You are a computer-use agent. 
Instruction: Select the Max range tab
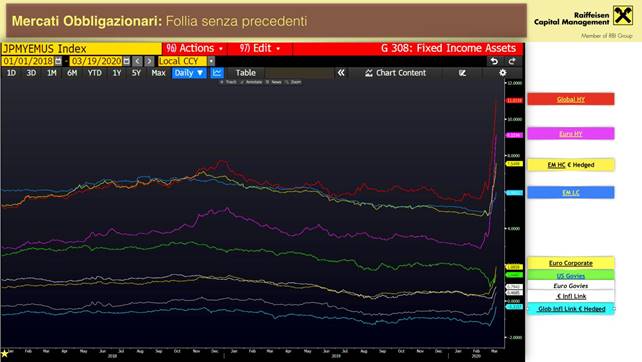[x=158, y=73]
